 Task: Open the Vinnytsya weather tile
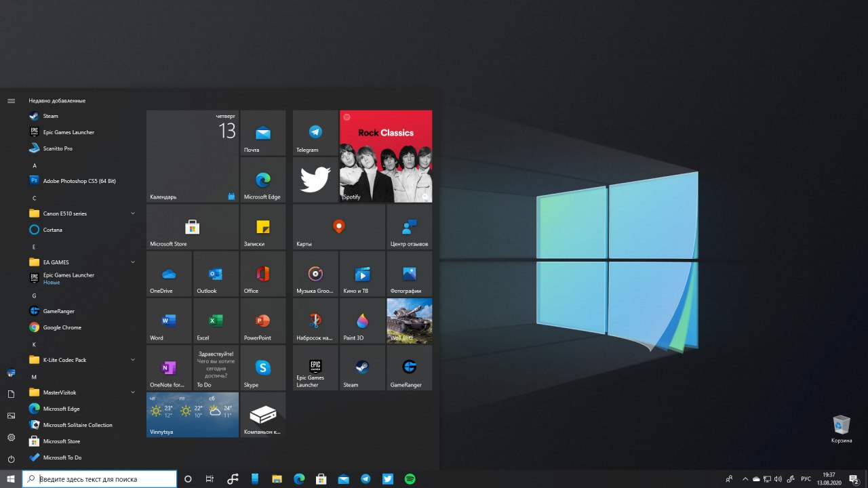pos(193,414)
